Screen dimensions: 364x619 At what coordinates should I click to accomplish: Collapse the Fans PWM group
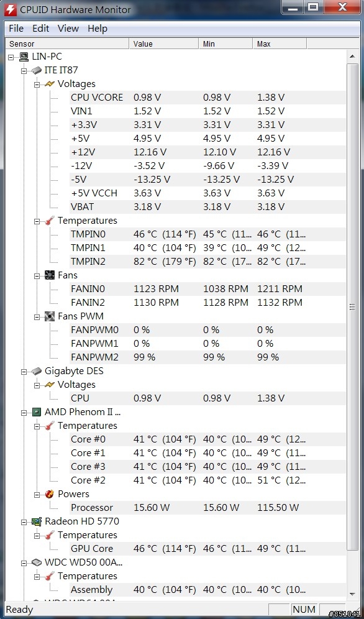[x=37, y=316]
